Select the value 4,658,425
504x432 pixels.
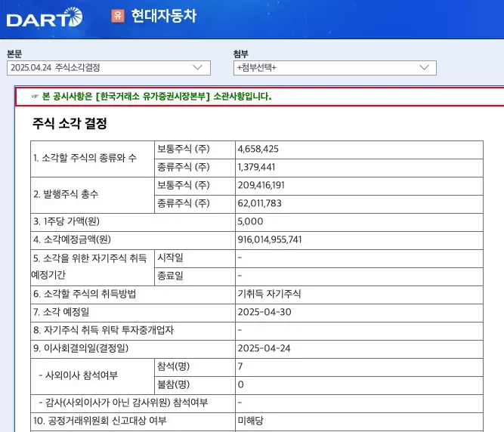[x=258, y=149]
